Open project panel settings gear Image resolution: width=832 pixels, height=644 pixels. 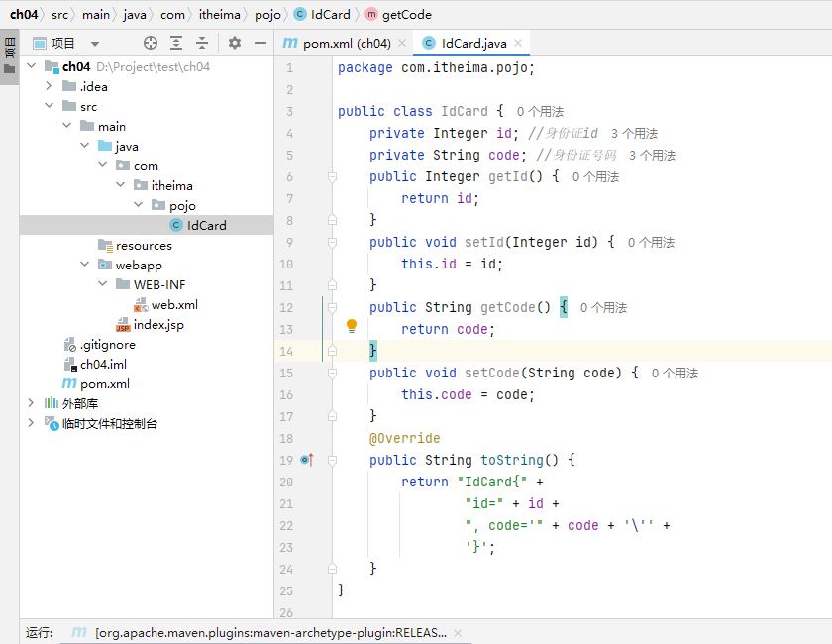235,43
